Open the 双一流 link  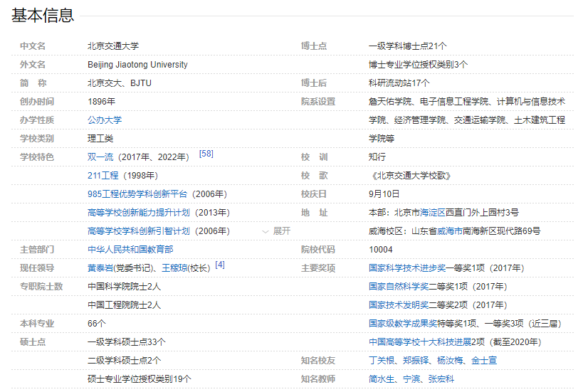[x=100, y=157]
